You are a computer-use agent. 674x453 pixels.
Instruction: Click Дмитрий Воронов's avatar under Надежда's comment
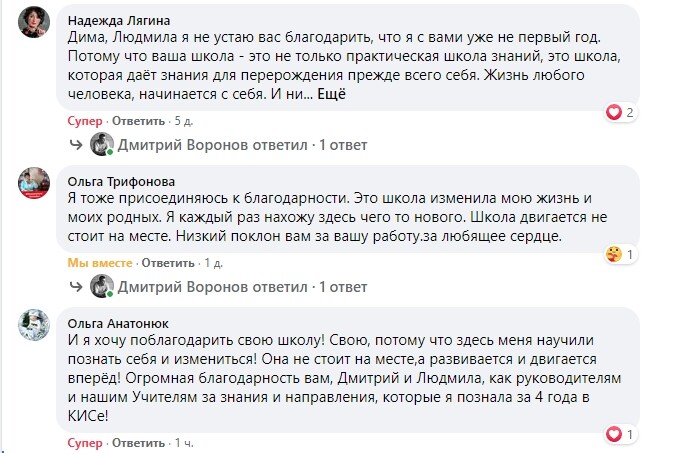[101, 145]
